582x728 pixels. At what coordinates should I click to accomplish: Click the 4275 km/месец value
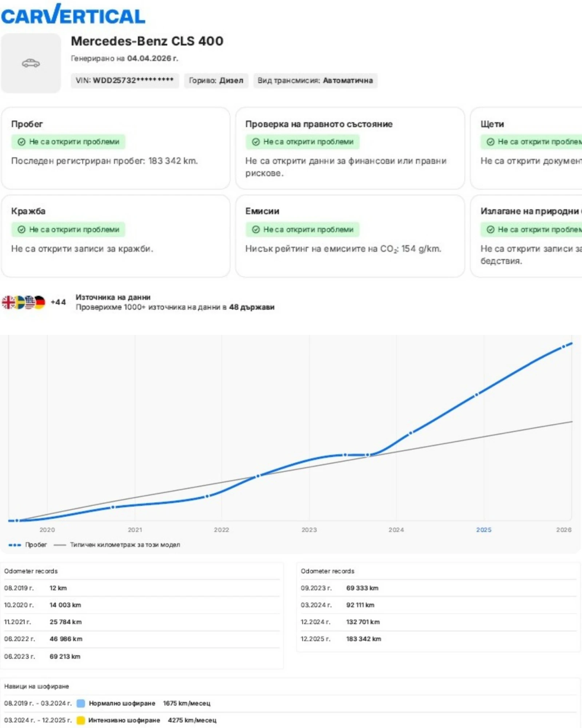[192, 720]
